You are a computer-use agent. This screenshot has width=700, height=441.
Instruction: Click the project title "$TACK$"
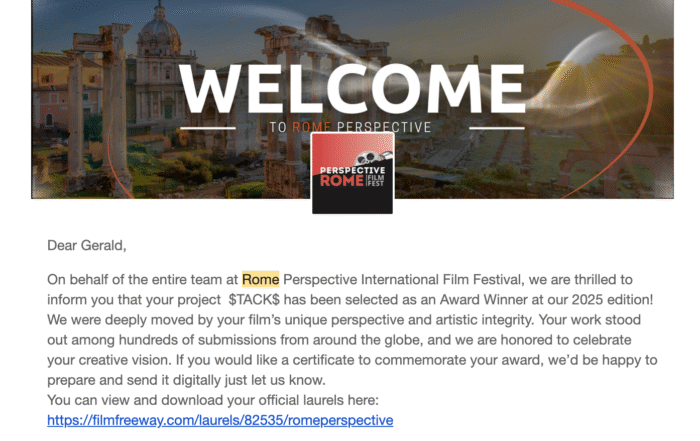254,300
